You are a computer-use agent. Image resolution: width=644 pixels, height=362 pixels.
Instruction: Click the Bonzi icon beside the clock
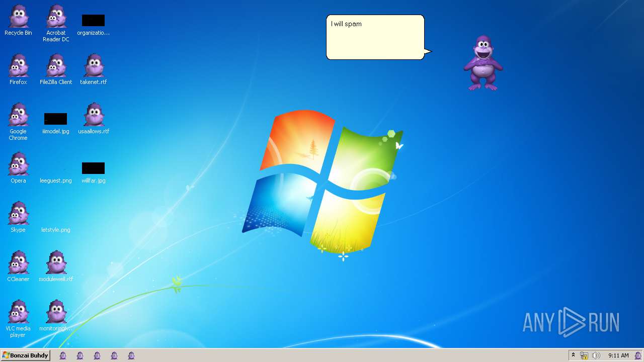pyautogui.click(x=637, y=355)
